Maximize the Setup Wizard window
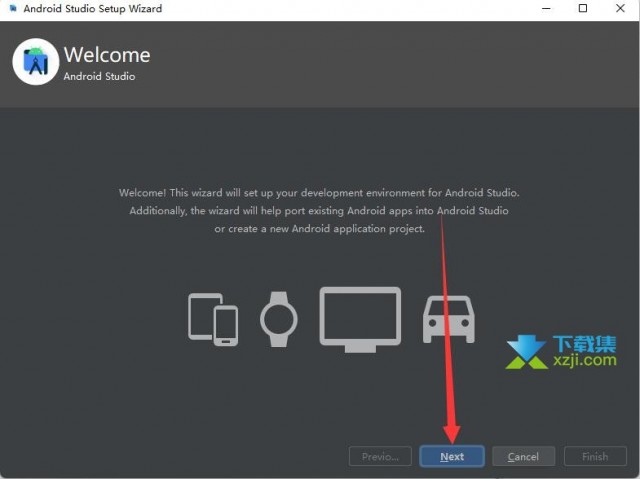The height and width of the screenshot is (479, 640). (583, 8)
